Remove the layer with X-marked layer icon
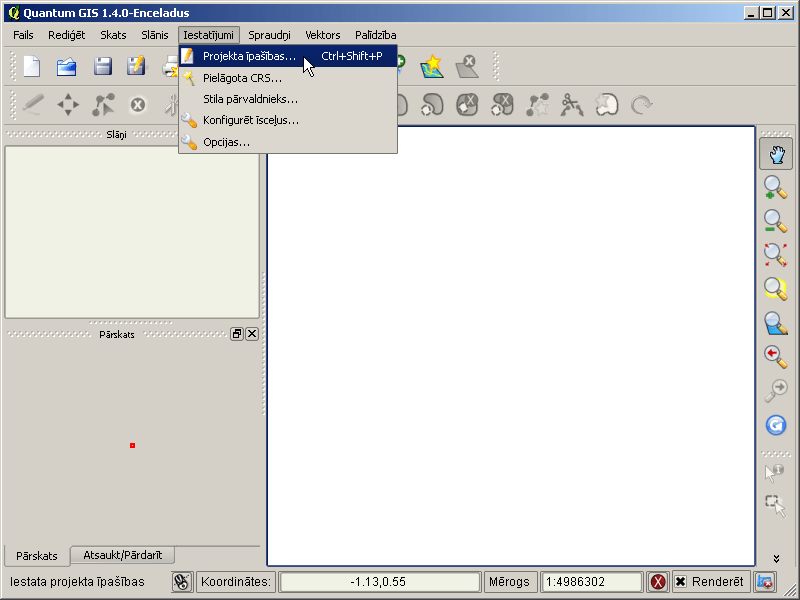Image resolution: width=800 pixels, height=600 pixels. tap(467, 67)
